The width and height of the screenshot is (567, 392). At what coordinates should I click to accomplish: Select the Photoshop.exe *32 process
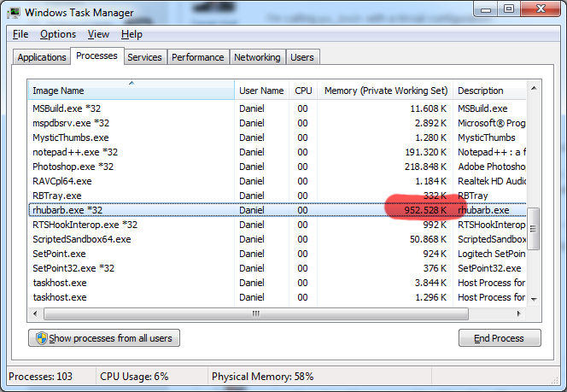pyautogui.click(x=278, y=167)
